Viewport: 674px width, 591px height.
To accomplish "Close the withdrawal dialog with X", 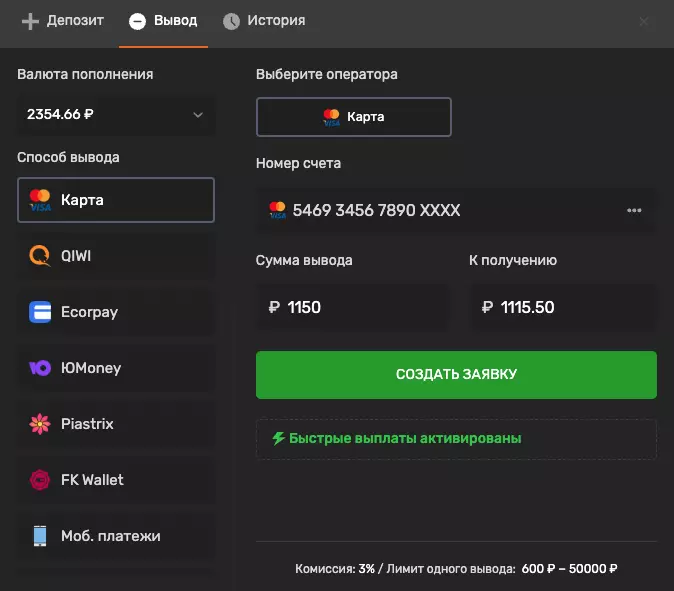I will [644, 21].
